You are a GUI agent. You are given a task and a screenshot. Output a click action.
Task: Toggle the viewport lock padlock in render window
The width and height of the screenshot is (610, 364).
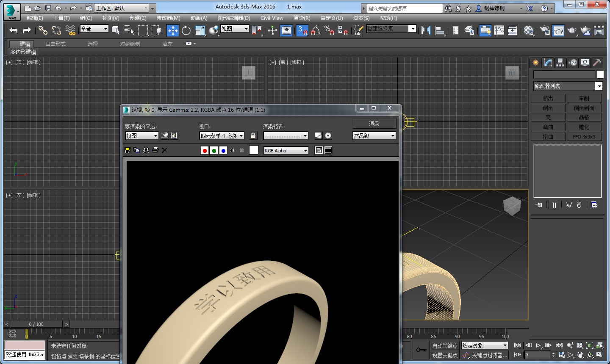coord(253,135)
